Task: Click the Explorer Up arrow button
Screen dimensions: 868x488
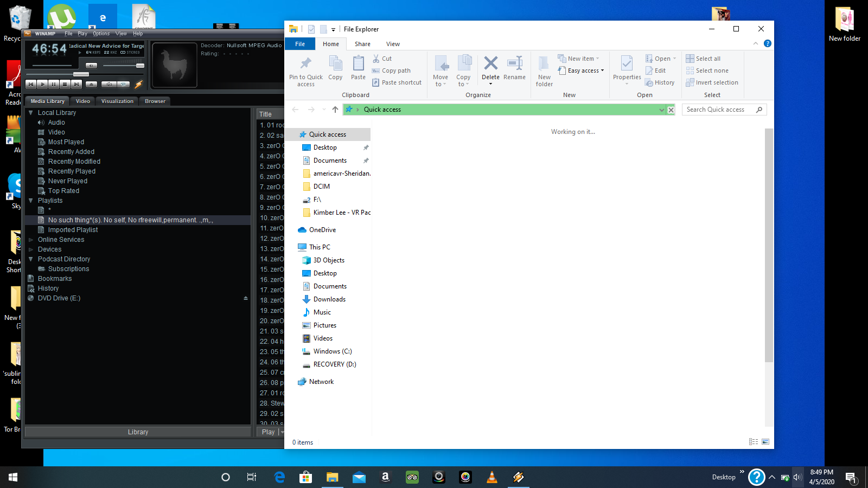Action: [x=335, y=110]
